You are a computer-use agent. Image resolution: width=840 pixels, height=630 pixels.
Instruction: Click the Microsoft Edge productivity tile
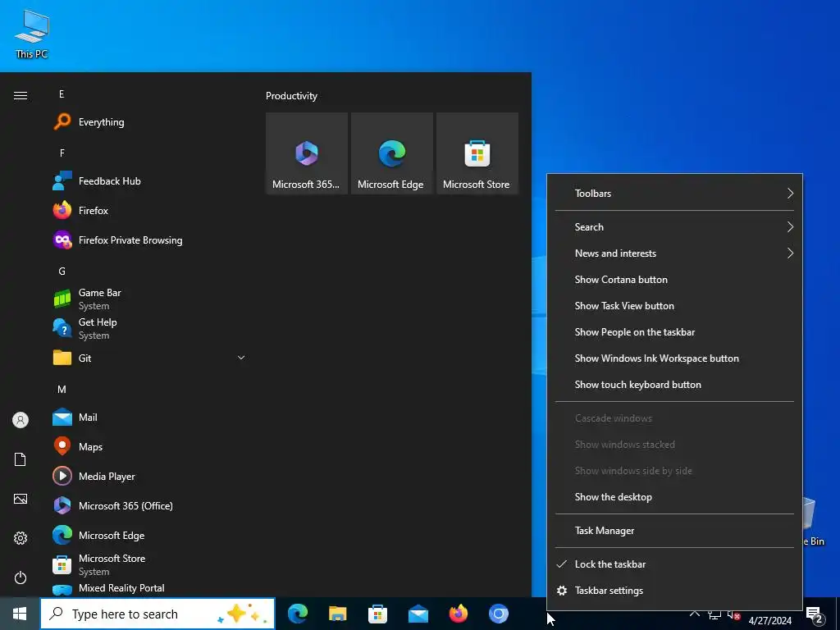point(391,153)
